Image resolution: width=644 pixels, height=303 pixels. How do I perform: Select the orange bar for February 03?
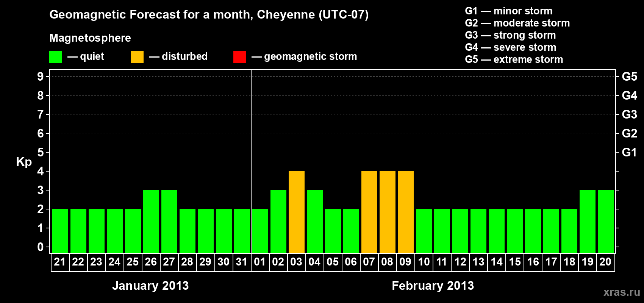point(297,212)
